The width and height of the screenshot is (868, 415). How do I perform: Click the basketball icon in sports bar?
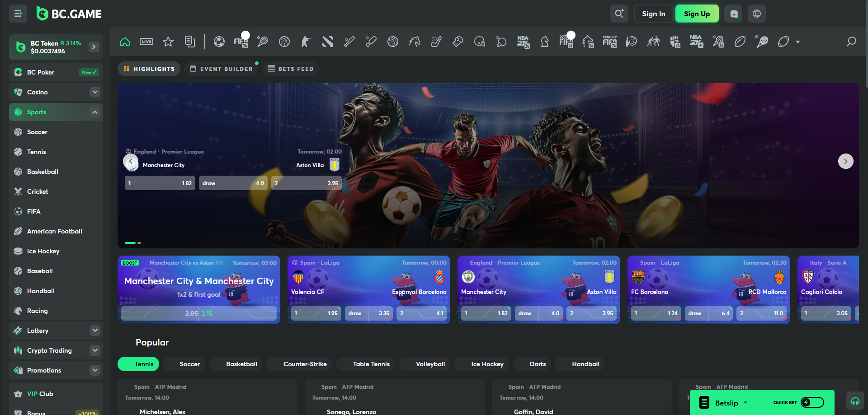tap(284, 42)
